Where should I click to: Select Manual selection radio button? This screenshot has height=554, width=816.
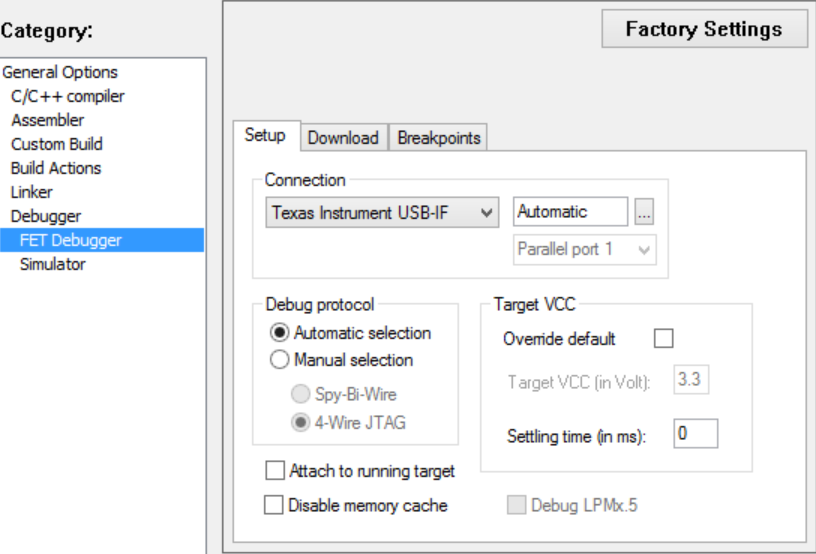280,360
